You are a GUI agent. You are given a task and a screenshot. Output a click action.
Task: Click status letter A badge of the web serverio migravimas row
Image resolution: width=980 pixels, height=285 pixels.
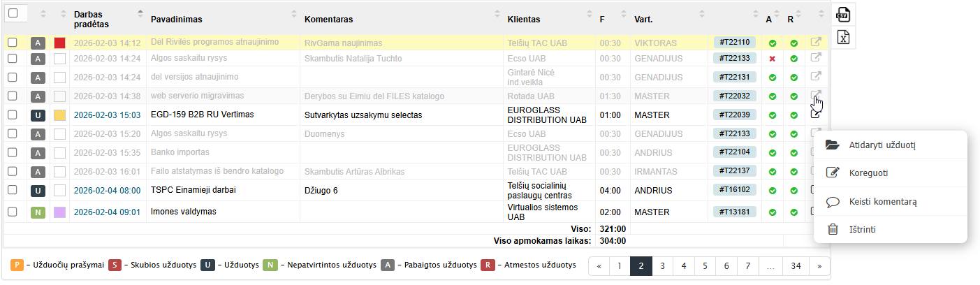[x=38, y=96]
